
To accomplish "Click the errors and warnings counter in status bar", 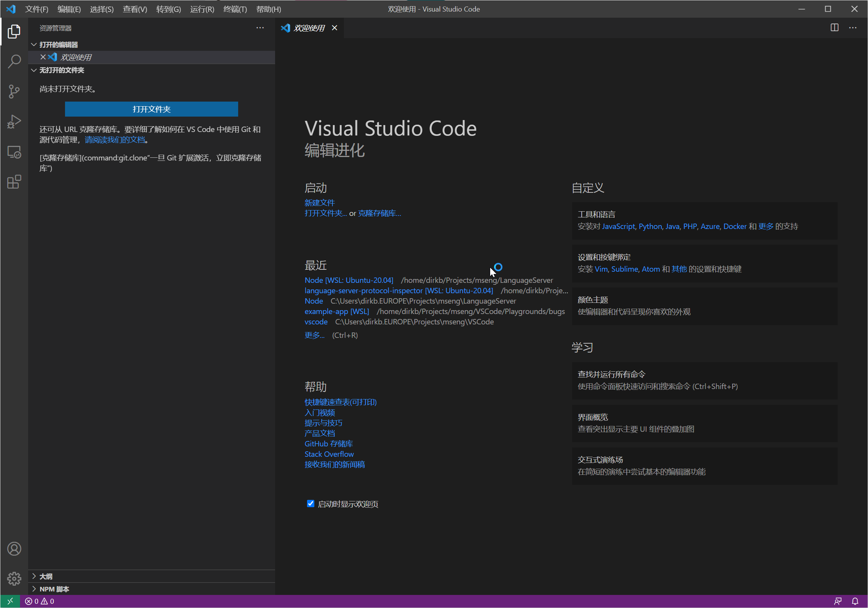I will click(x=40, y=601).
